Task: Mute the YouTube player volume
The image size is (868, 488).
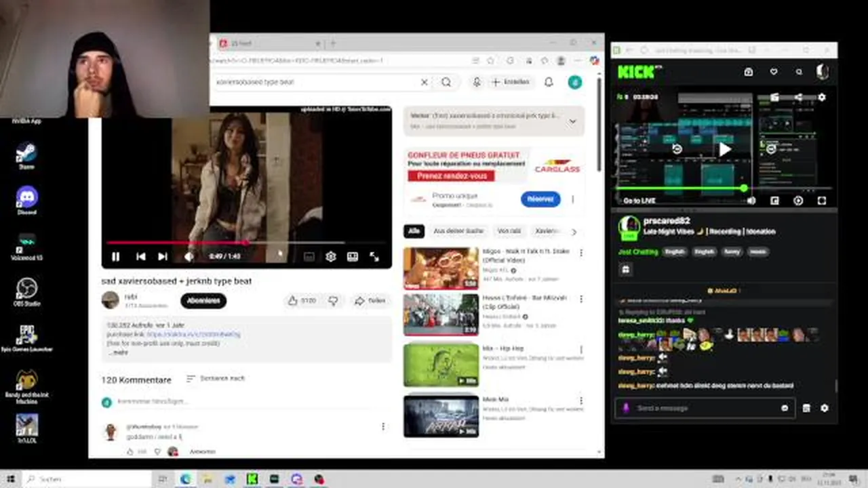Action: (x=189, y=257)
